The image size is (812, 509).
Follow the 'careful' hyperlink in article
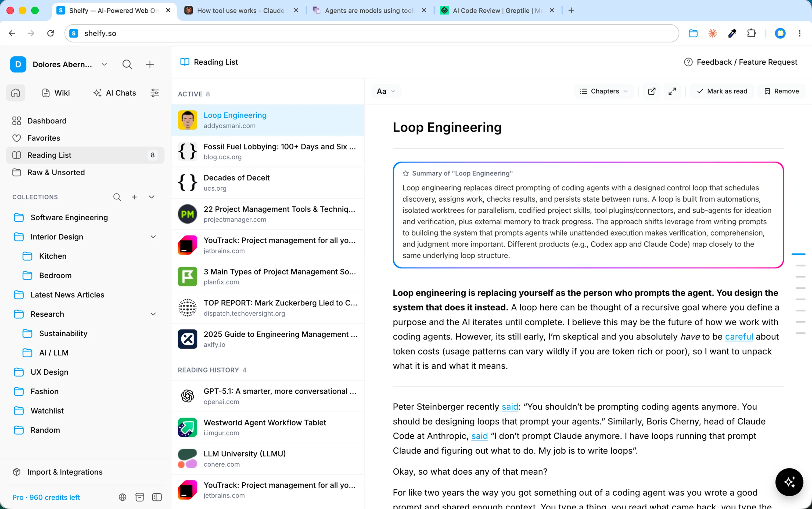coord(739,337)
